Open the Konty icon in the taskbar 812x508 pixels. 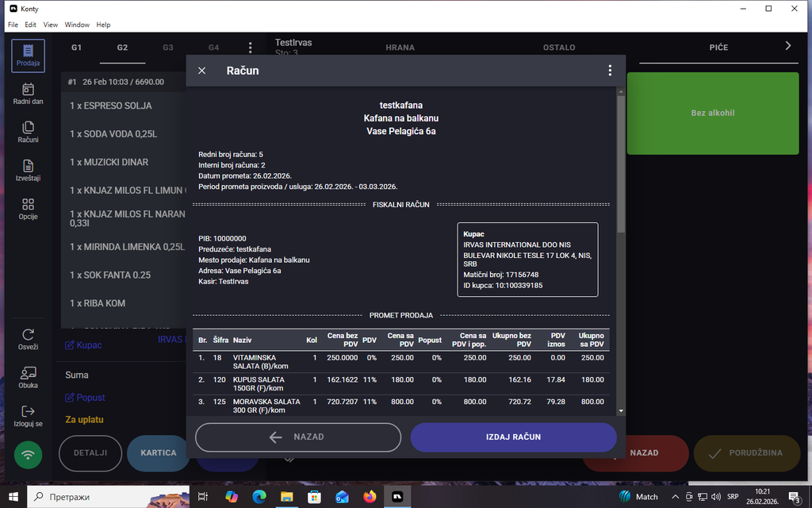pos(396,496)
